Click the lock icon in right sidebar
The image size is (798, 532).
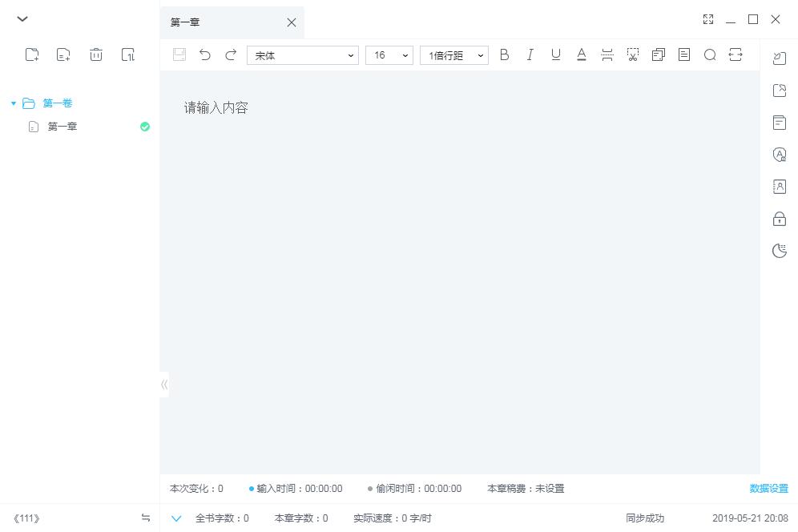[x=779, y=219]
